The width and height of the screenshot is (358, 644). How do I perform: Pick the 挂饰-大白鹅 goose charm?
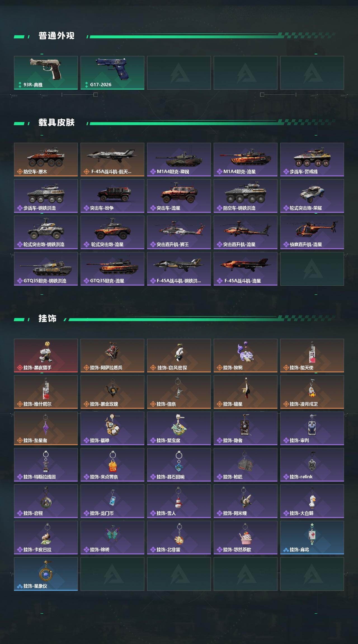pyautogui.click(x=312, y=501)
